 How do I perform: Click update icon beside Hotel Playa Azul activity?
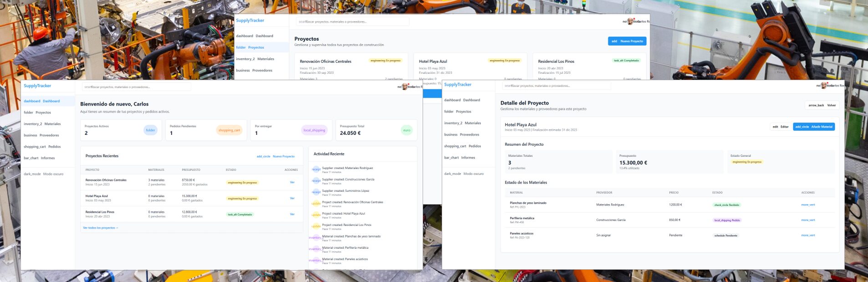316,215
